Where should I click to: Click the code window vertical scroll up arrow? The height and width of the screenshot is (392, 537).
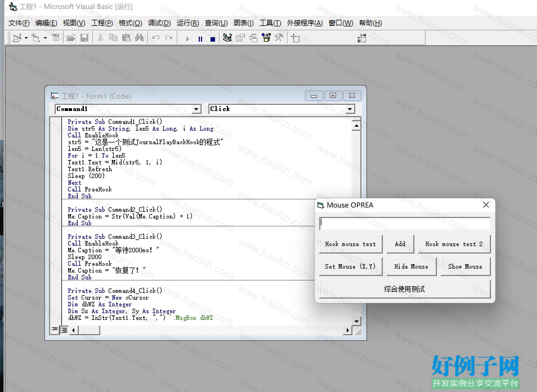pos(356,126)
